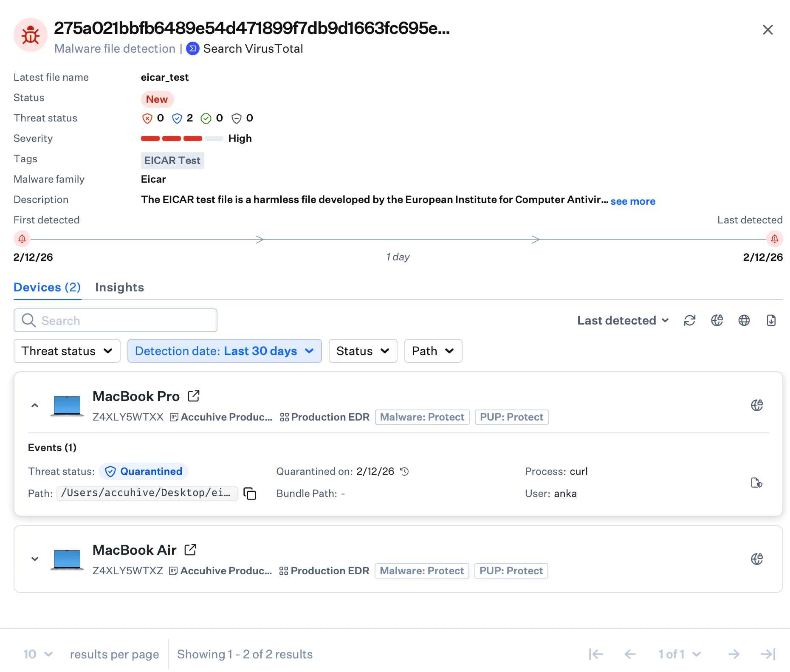
Task: Refresh the devices list
Action: (x=690, y=320)
